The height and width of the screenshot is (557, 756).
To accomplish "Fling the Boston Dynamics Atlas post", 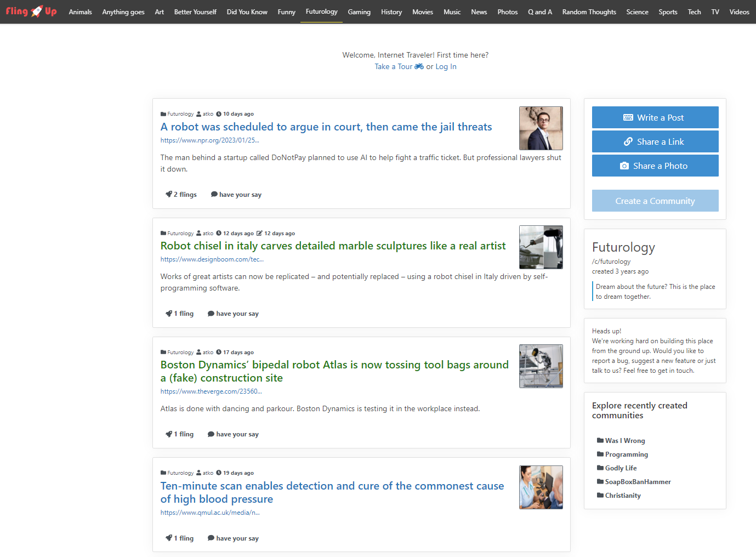I will coord(180,434).
